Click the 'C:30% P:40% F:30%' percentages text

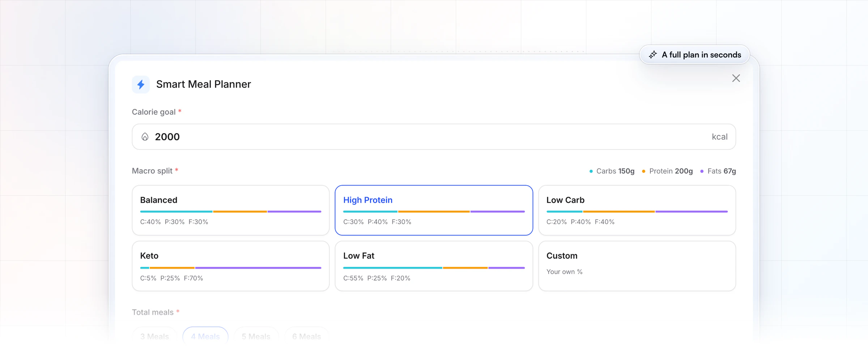(x=377, y=222)
